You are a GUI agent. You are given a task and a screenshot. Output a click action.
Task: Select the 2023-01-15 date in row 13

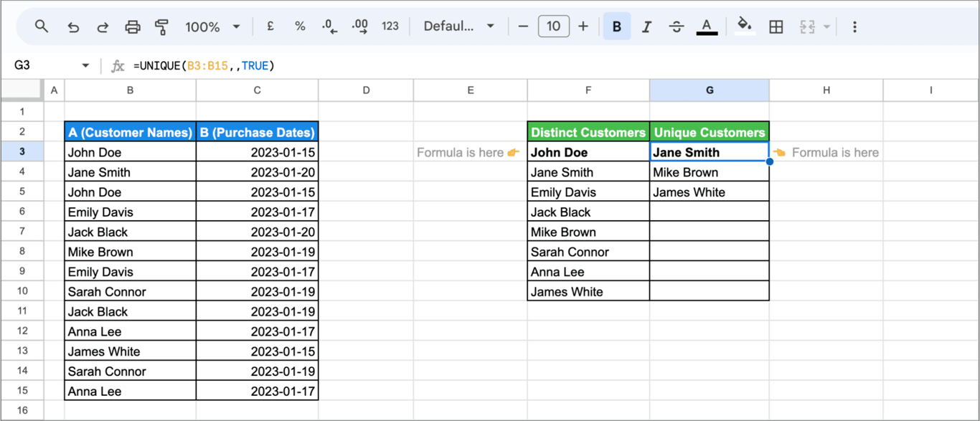(257, 351)
